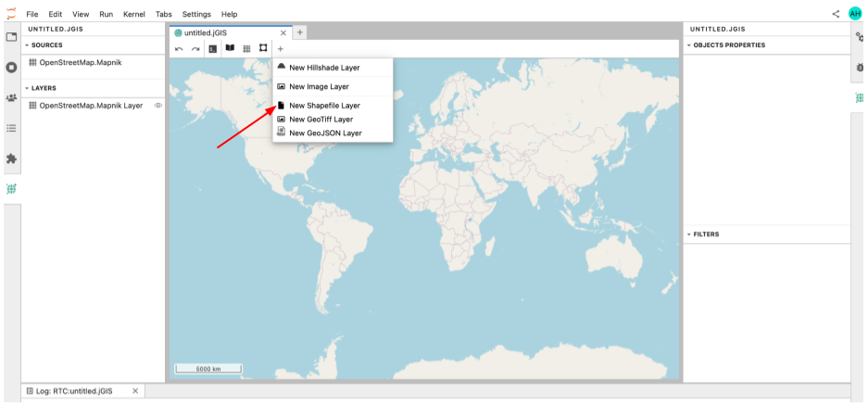Screen dimensions: 868x406
Task: Open the table of contents sidebar icon
Action: pyautogui.click(x=11, y=128)
